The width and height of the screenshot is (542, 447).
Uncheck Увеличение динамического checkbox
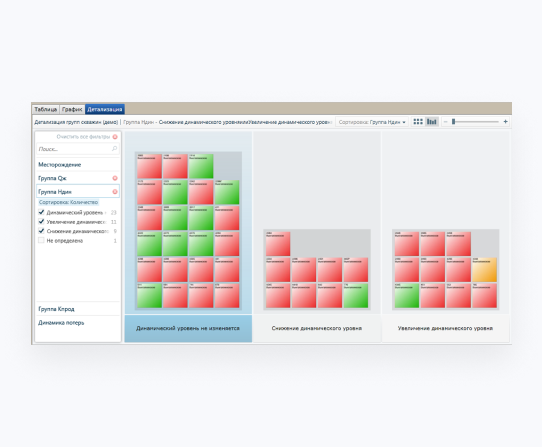tap(41, 222)
